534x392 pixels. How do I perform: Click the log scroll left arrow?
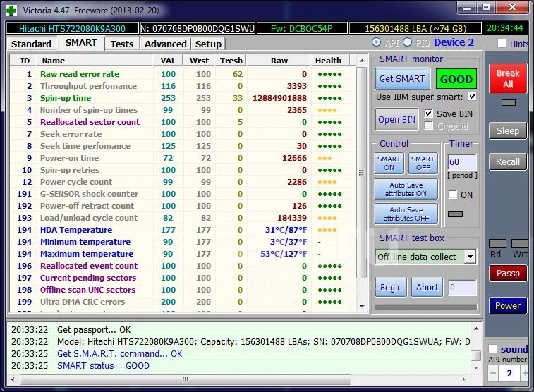click(13, 379)
